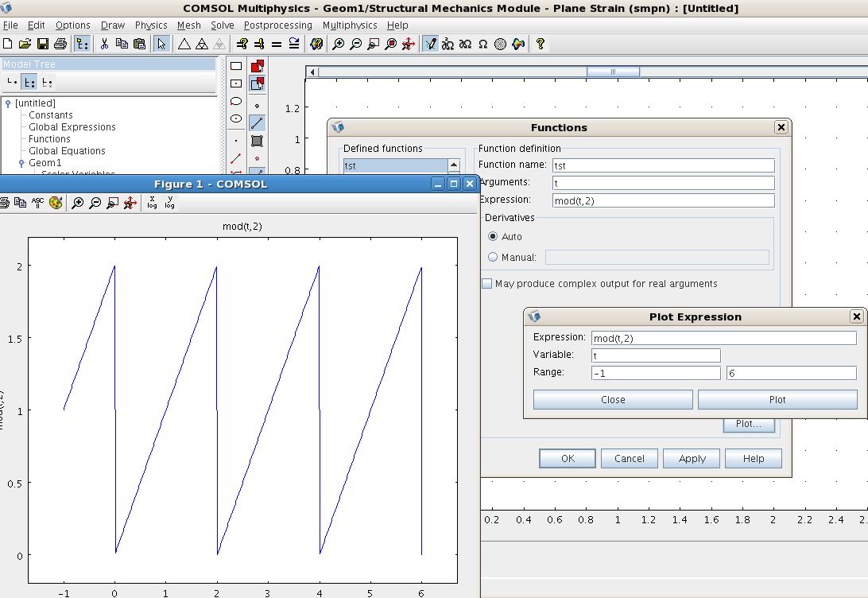
Task: Click the Zoom Extents red arrows icon in the main toolbar
Action: coord(409,44)
